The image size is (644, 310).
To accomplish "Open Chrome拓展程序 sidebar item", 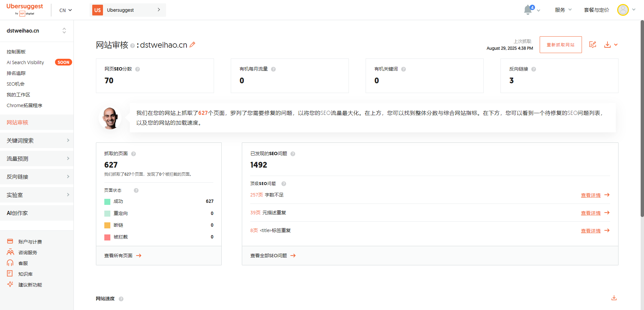I will pyautogui.click(x=24, y=105).
